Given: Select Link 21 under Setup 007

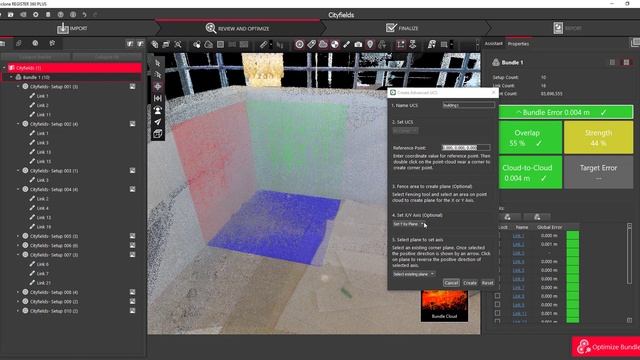Looking at the screenshot, I should click(43, 283).
